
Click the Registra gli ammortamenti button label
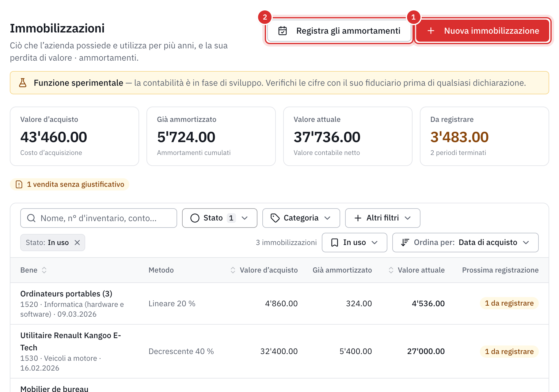(x=348, y=31)
